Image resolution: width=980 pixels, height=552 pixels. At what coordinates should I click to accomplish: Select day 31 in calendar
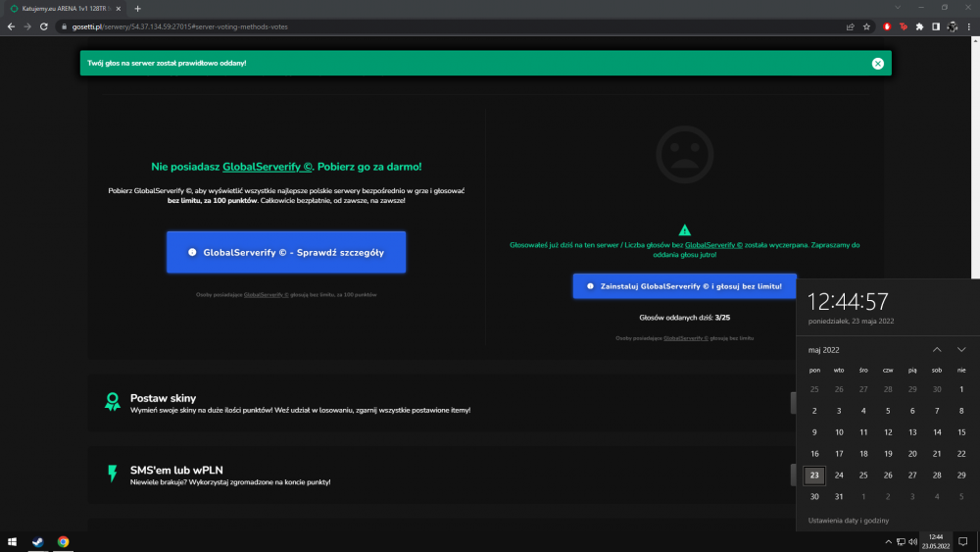839,496
